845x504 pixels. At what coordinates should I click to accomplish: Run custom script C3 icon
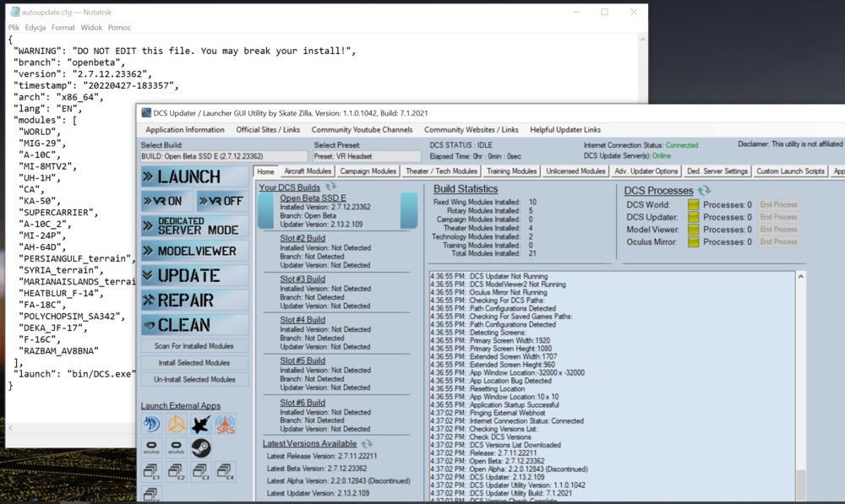pos(201,472)
